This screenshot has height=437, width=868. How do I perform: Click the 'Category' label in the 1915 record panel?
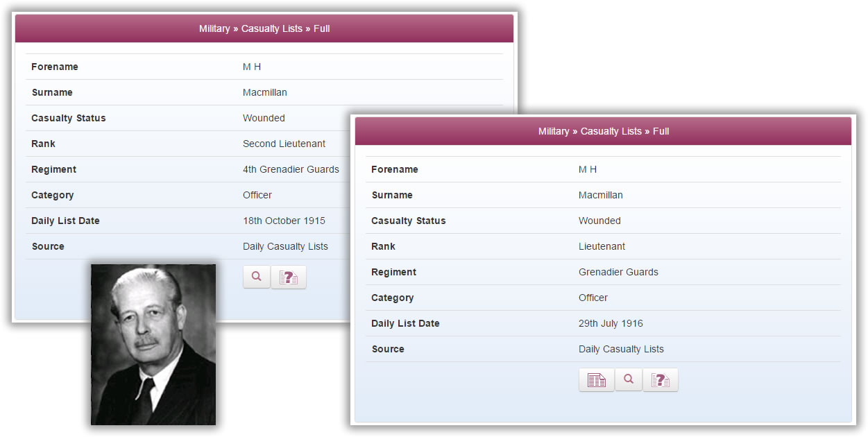tap(53, 195)
